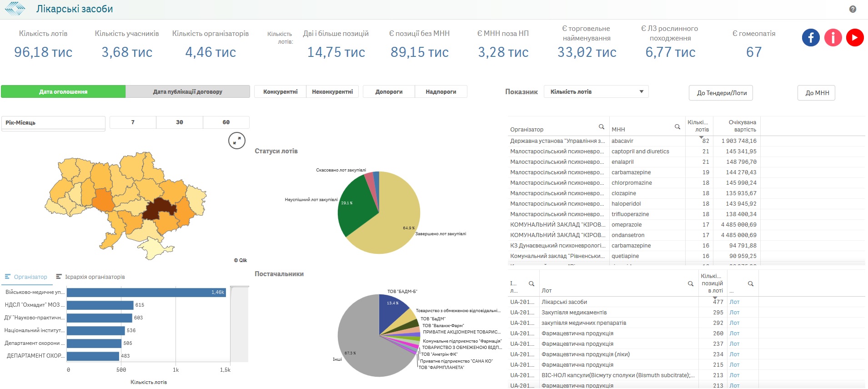Choose the 60 days period
868x389 pixels.
[x=226, y=122]
